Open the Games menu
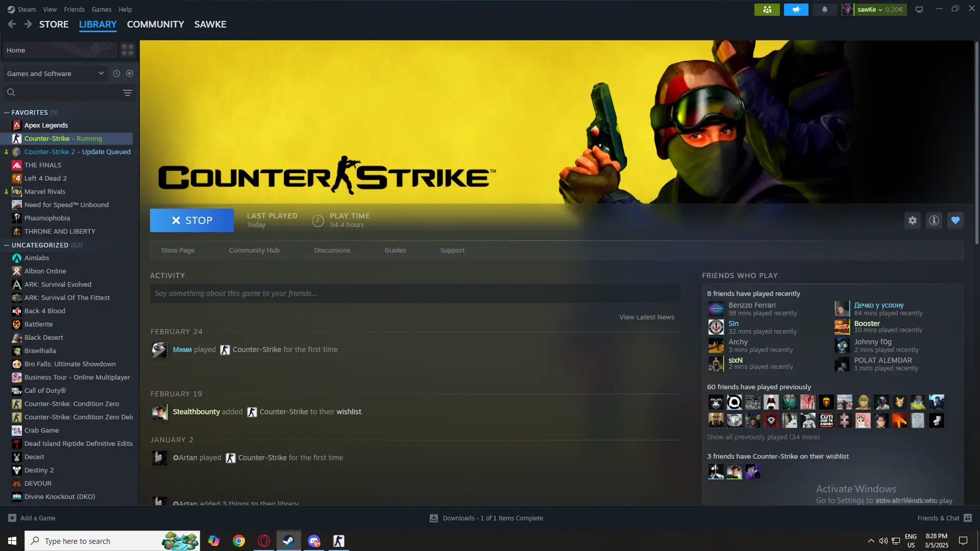Image resolution: width=980 pixels, height=551 pixels. 101,9
